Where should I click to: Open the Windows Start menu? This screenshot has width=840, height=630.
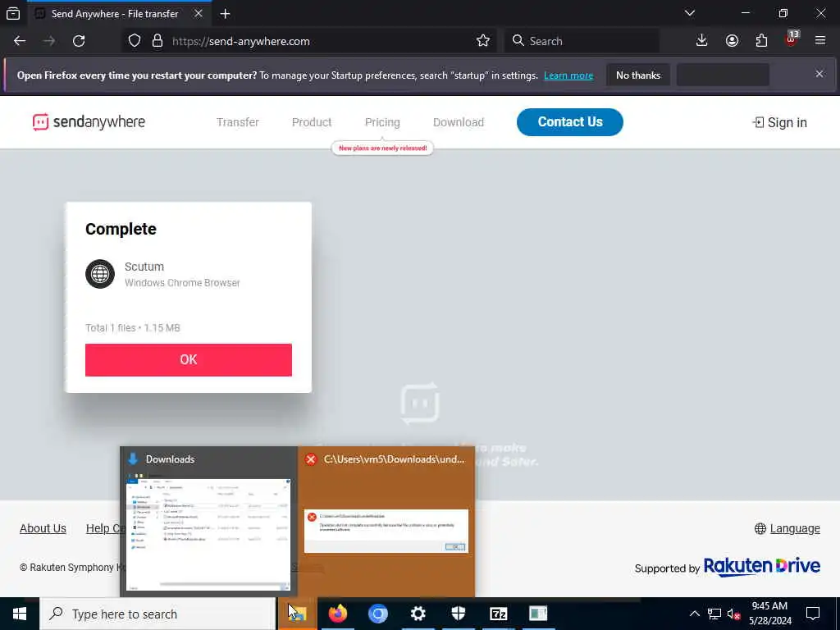point(20,614)
